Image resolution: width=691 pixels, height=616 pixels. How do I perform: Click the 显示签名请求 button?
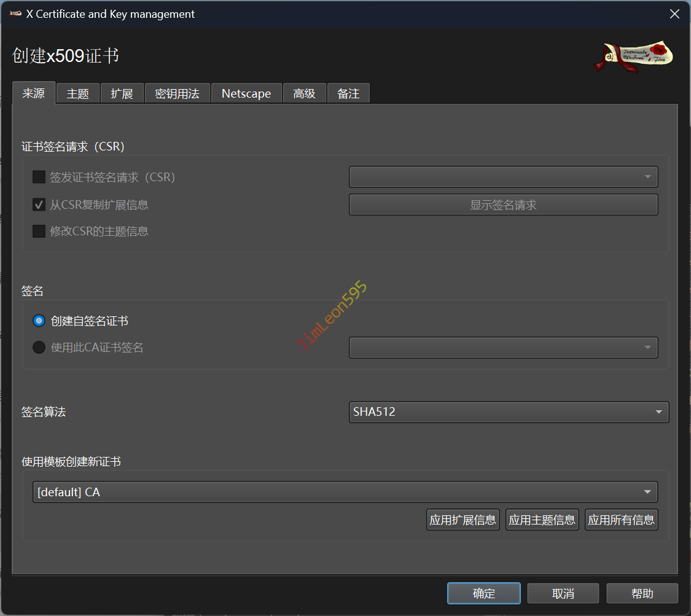(503, 205)
